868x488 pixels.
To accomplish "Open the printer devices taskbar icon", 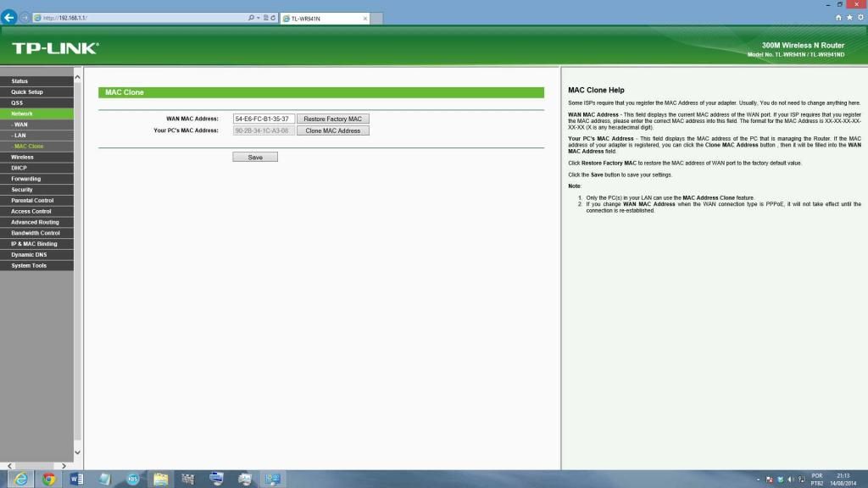I will point(245,480).
